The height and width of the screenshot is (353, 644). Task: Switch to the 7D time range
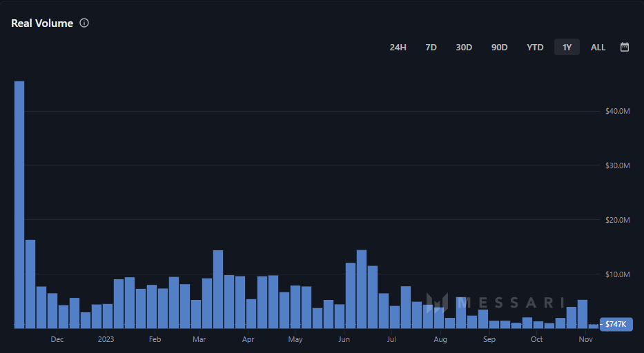431,47
